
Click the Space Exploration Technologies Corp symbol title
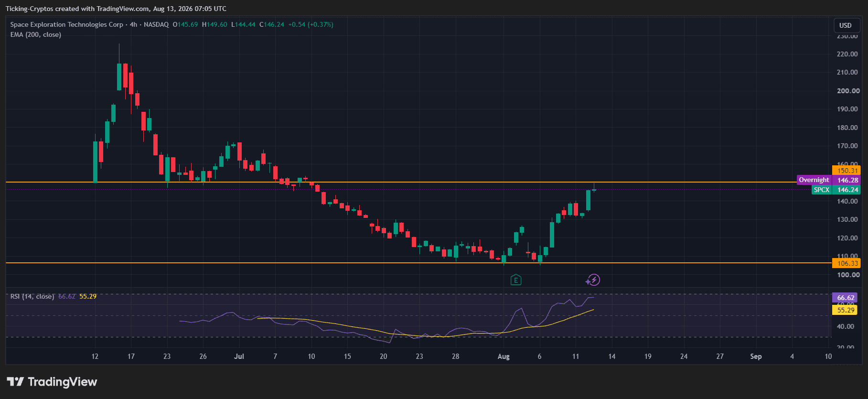click(67, 24)
